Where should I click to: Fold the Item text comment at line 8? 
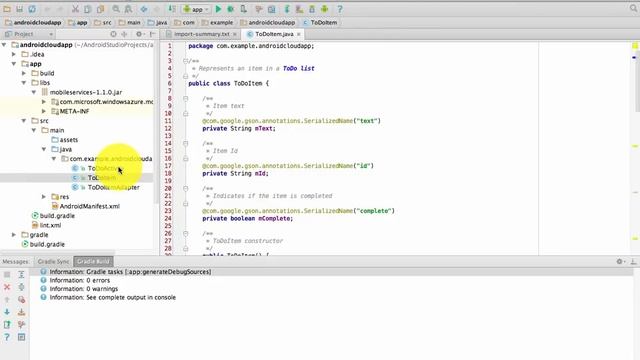click(x=185, y=98)
